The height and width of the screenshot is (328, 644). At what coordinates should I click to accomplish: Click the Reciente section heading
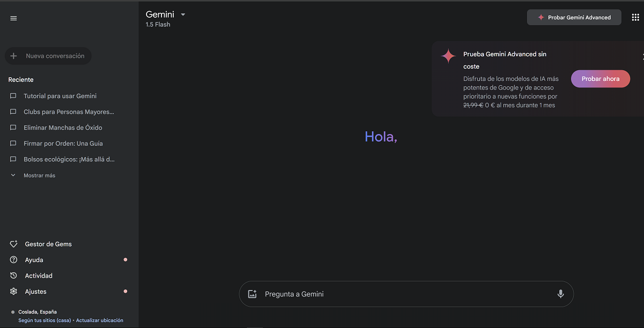pos(21,80)
